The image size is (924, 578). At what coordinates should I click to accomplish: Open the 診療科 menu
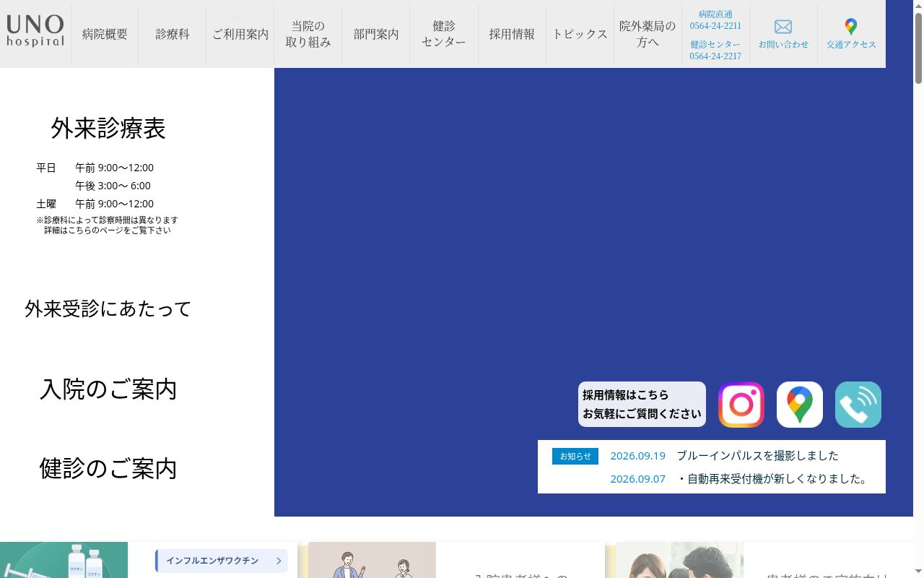173,34
